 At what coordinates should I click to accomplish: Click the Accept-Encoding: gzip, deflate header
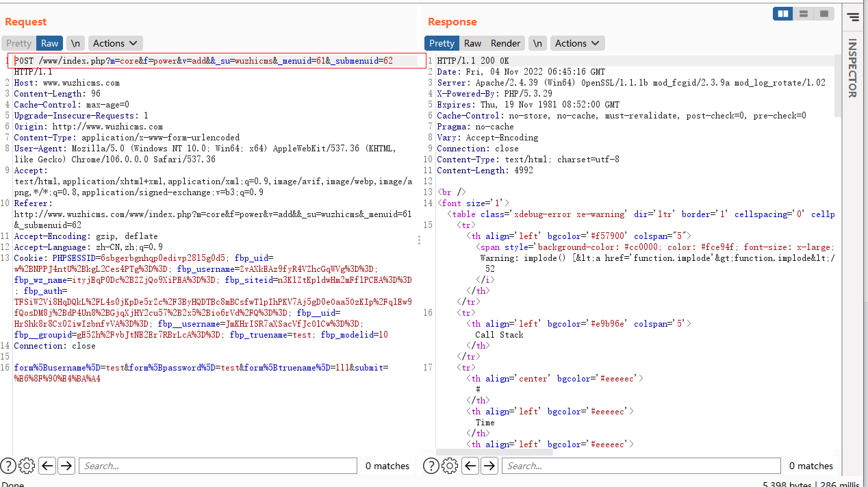tap(86, 236)
